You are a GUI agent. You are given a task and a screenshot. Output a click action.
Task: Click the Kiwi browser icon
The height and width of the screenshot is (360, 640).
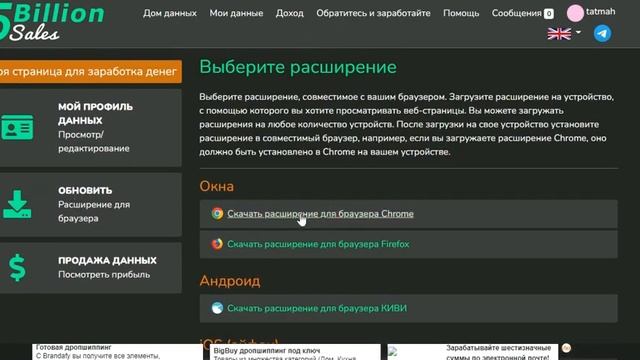pyautogui.click(x=217, y=308)
